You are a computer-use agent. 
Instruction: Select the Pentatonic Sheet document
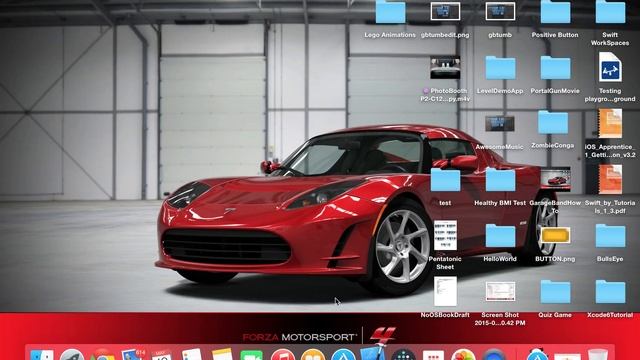coord(445,236)
